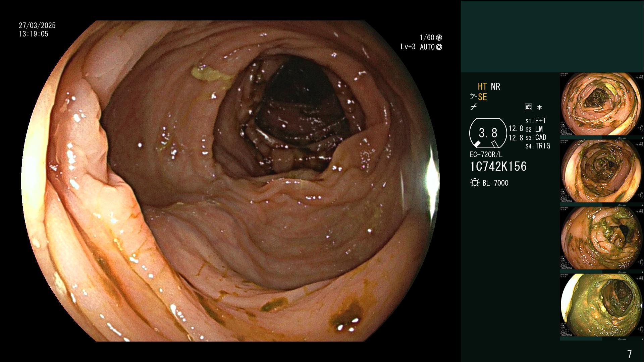Click S3: CAD switch assignment
Screen dimensions: 644x362
pos(536,137)
